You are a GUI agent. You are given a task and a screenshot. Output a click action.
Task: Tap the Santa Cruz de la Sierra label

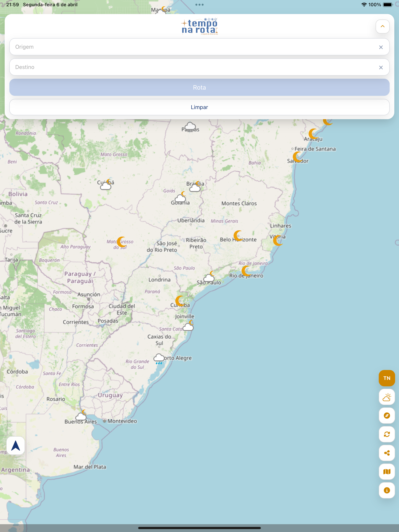[x=28, y=218]
